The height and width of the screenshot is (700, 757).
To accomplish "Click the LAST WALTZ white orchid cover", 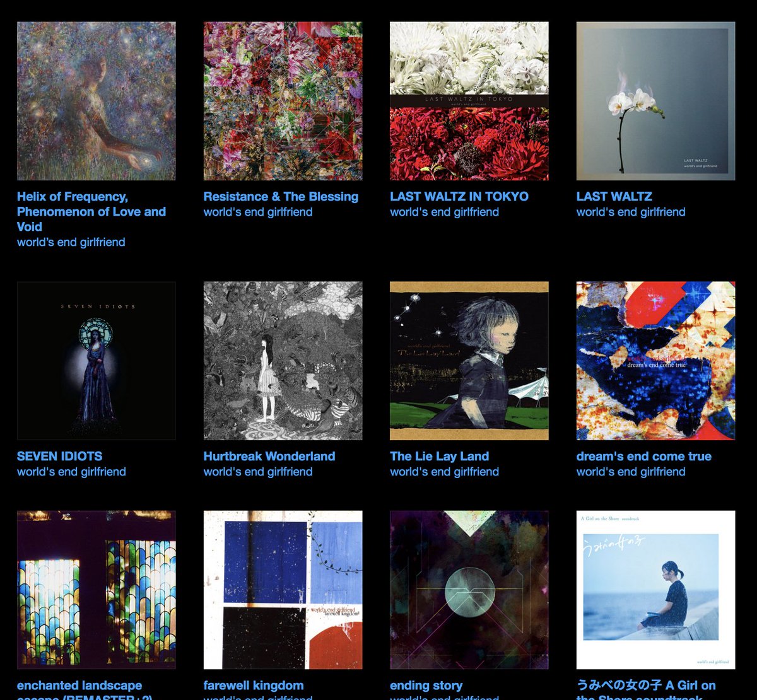I will pyautogui.click(x=655, y=101).
